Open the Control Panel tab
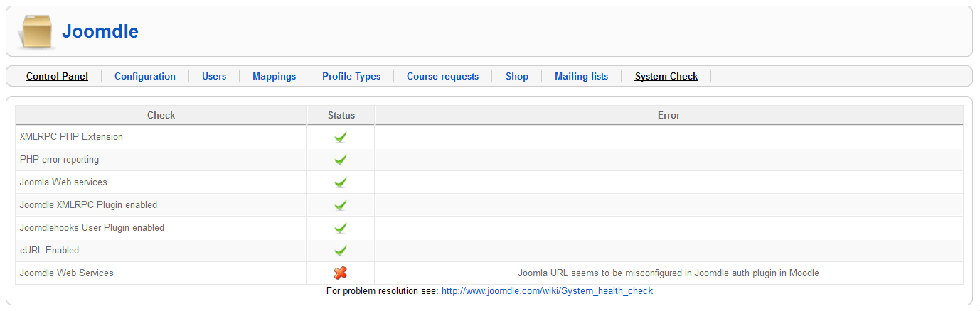 click(x=57, y=77)
